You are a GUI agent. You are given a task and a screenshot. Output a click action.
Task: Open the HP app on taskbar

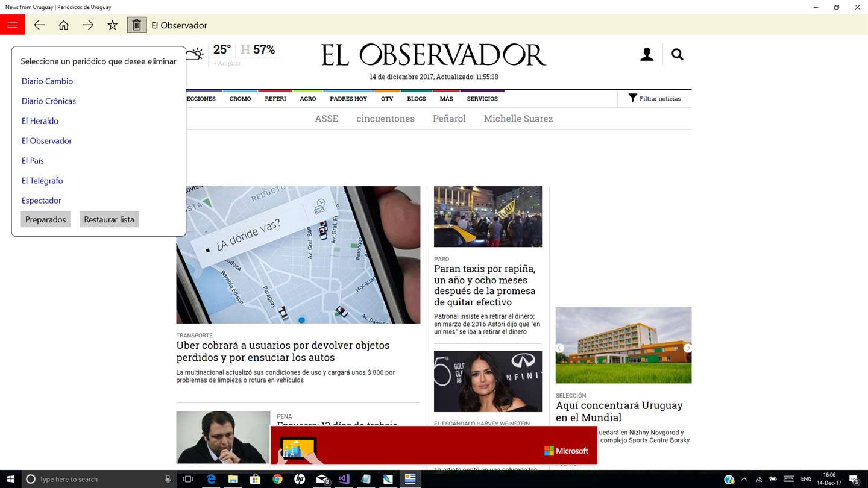pyautogui.click(x=300, y=479)
